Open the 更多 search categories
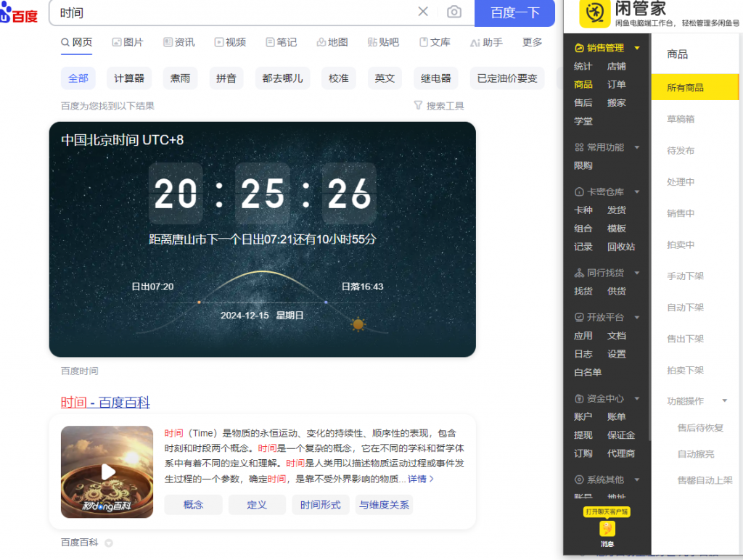 pos(532,42)
